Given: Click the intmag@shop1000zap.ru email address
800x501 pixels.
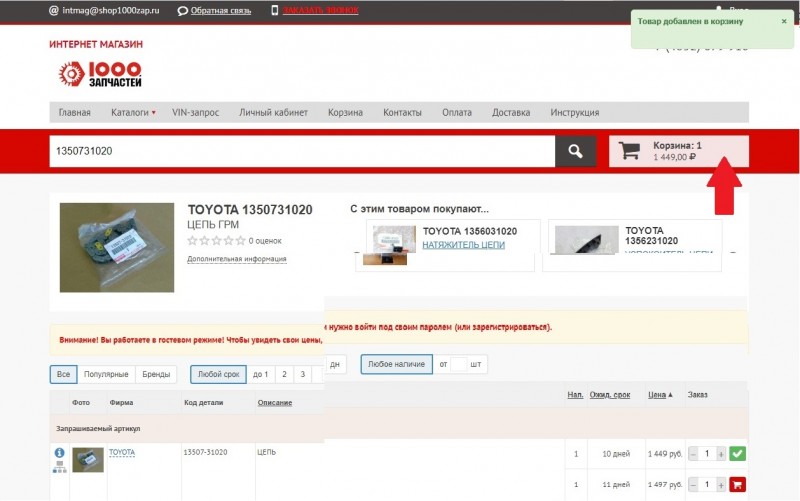Looking at the screenshot, I should (x=111, y=10).
